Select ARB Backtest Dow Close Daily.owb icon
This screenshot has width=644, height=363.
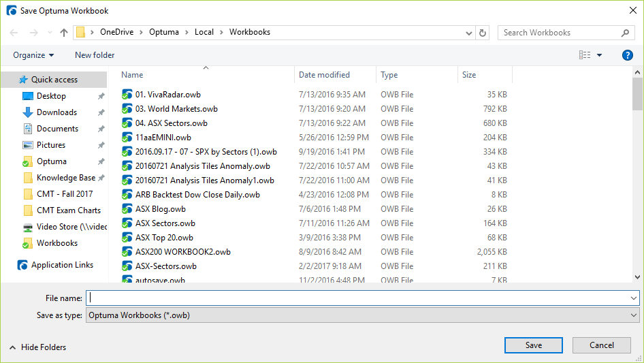tap(127, 195)
